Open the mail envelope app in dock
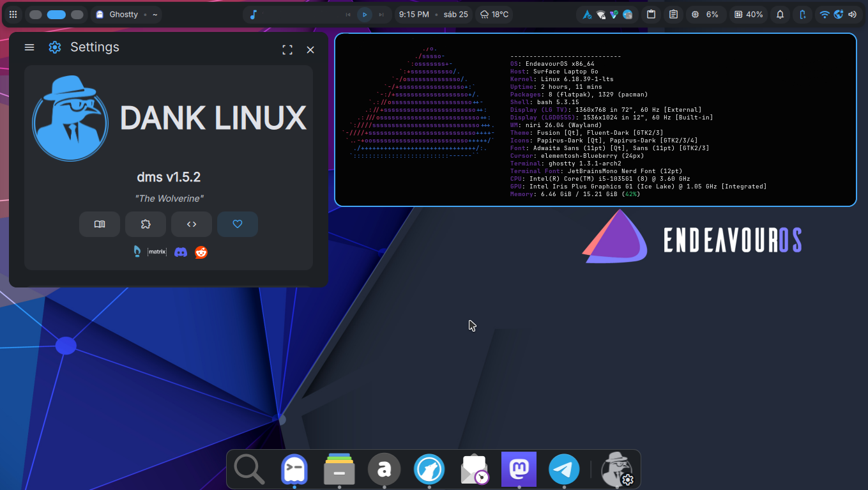 pyautogui.click(x=474, y=470)
